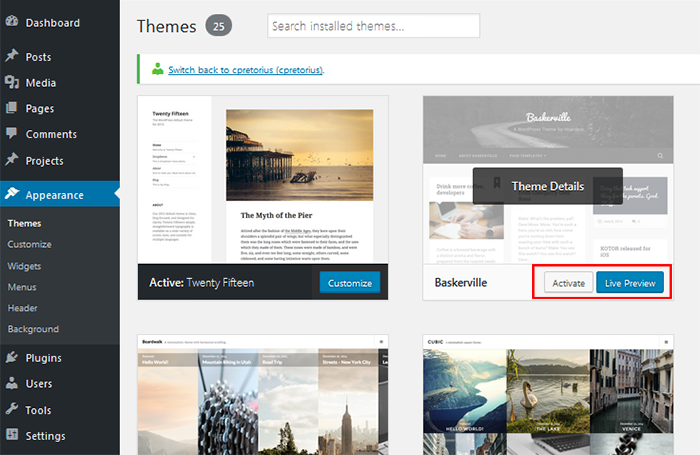Screen dimensions: 700x455
Task: Click the Boardwalk theme thumbnail
Action: click(263, 395)
